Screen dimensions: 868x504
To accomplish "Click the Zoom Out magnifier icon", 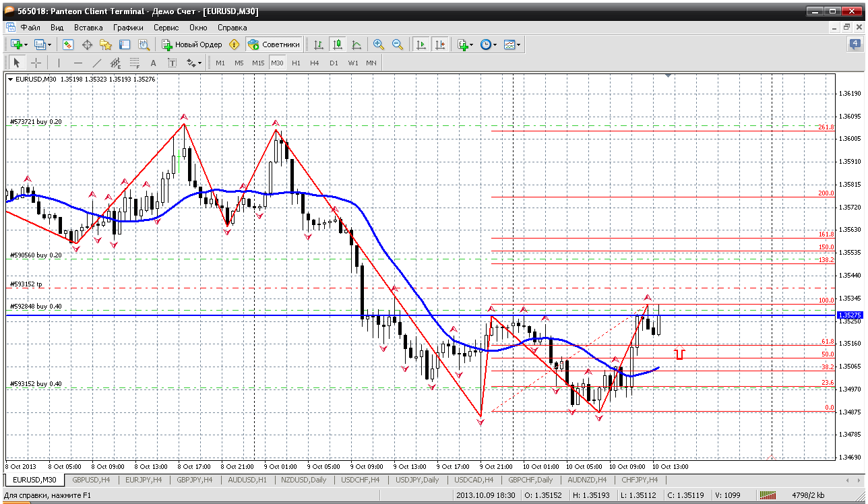I will (397, 44).
